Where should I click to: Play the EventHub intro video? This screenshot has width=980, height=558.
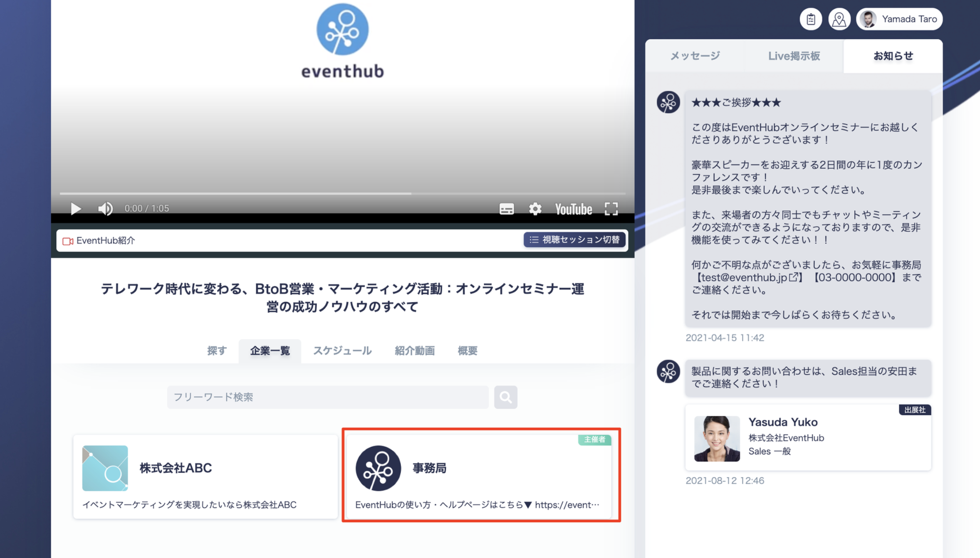[76, 209]
